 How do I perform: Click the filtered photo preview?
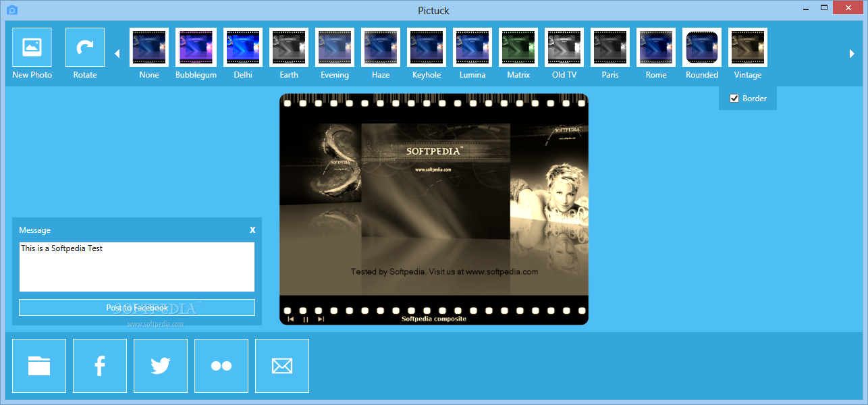(434, 209)
